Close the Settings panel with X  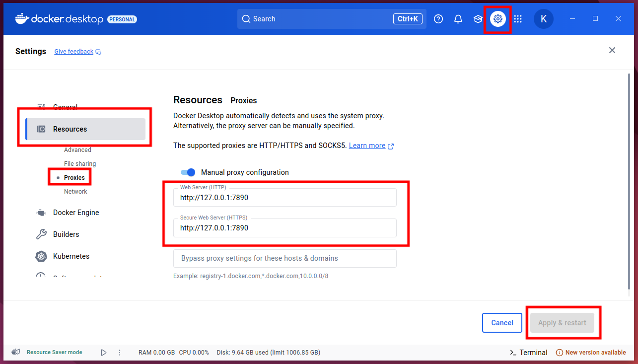click(x=612, y=50)
